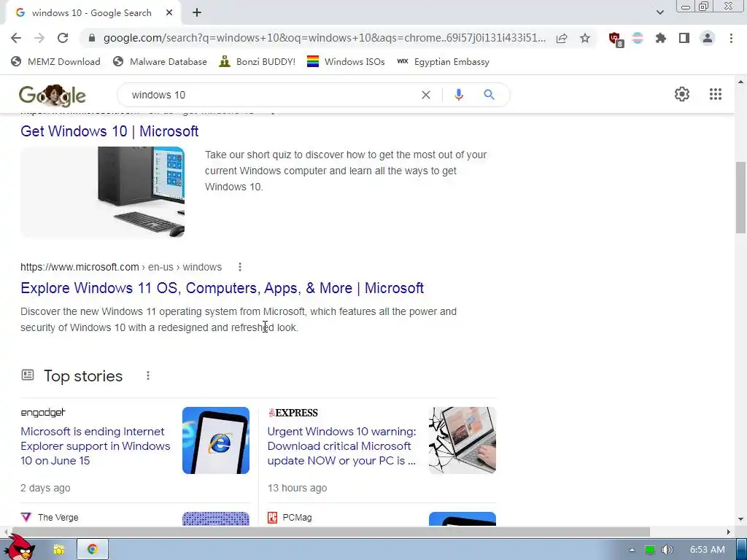Go back to the previous page
The height and width of the screenshot is (560, 747).
16,38
